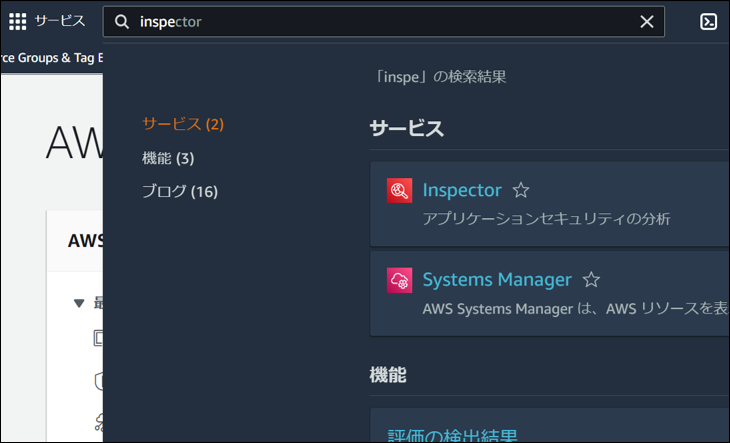Clear the search text with X button

pyautogui.click(x=647, y=22)
